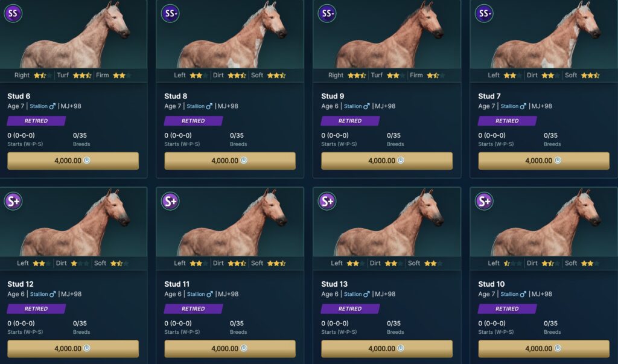Buy Stud 9 with the 4,000.00 button

pos(387,161)
